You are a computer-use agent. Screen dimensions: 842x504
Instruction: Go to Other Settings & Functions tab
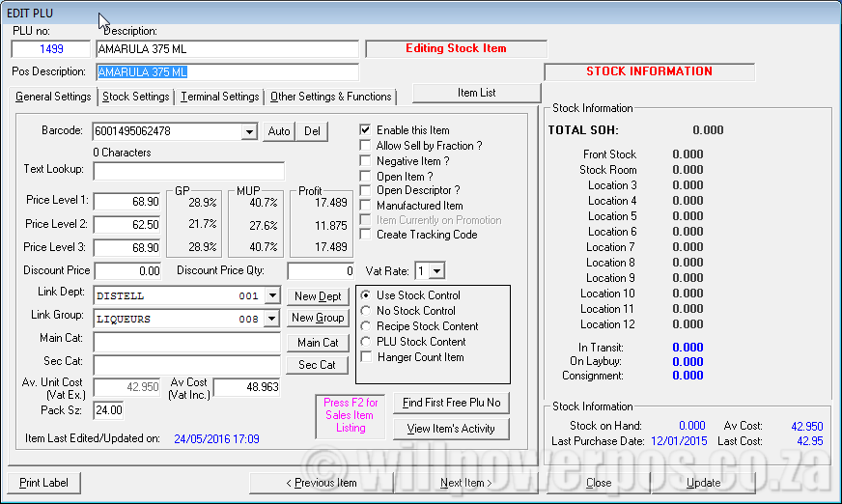tap(330, 97)
